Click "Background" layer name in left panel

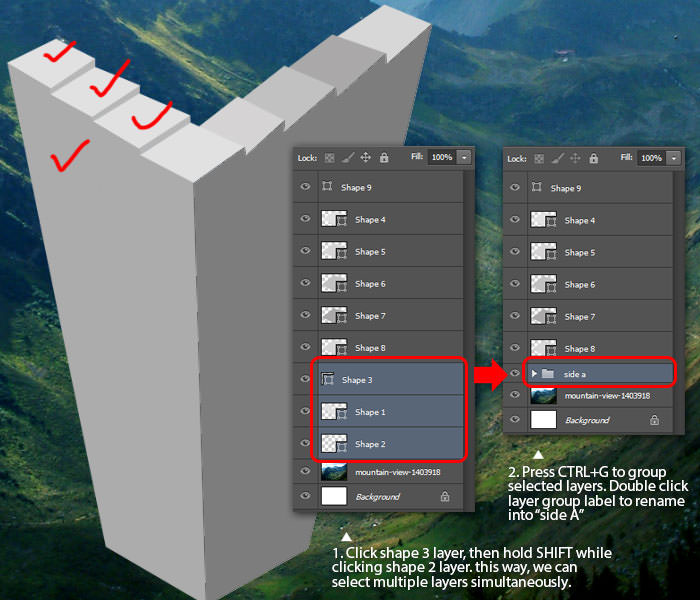[x=378, y=496]
